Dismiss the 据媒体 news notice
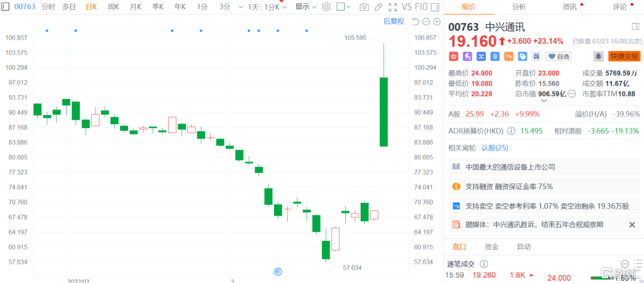Screen dimensions: 644x283 click(632, 225)
